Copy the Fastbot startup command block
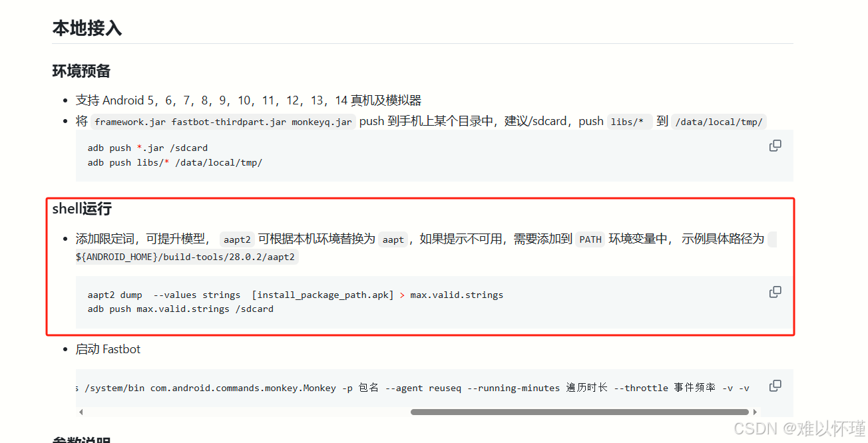The height and width of the screenshot is (443, 868). [775, 385]
